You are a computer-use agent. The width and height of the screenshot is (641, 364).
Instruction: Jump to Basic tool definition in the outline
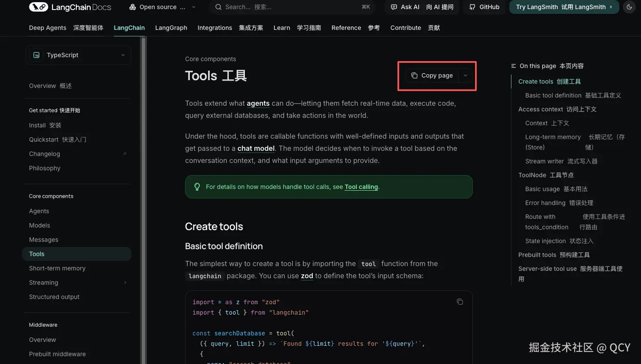[x=573, y=95]
